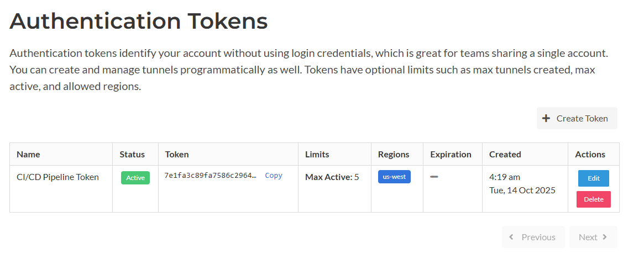Image resolution: width=644 pixels, height=275 pixels.
Task: Click the plus icon on Create Token
Action: [546, 118]
